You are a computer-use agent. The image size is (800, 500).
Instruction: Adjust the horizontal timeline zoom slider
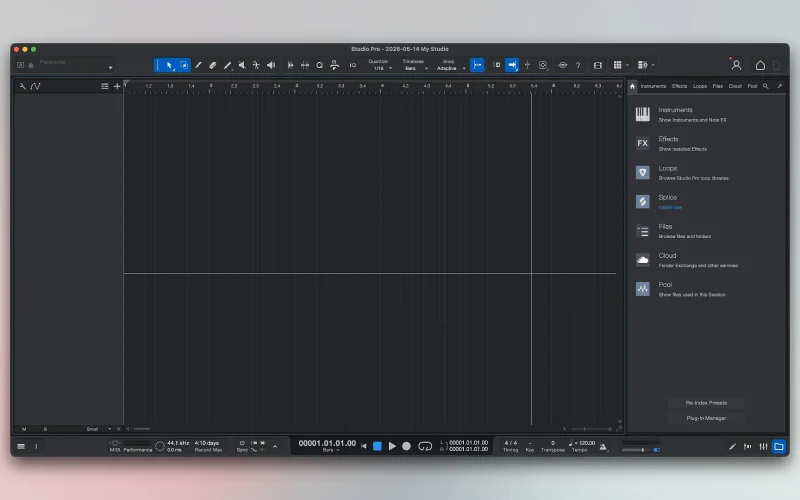pos(591,429)
